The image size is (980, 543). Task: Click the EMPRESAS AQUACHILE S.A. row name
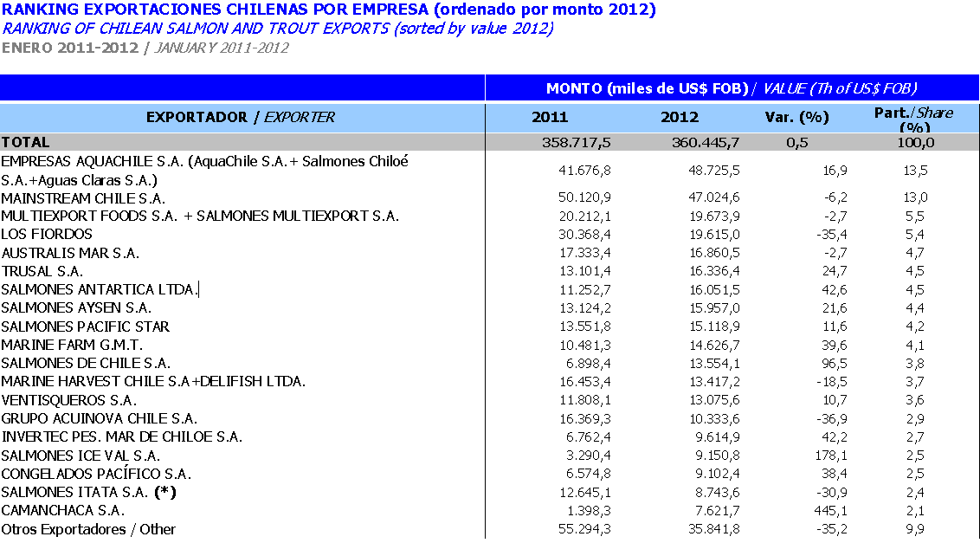(x=205, y=170)
